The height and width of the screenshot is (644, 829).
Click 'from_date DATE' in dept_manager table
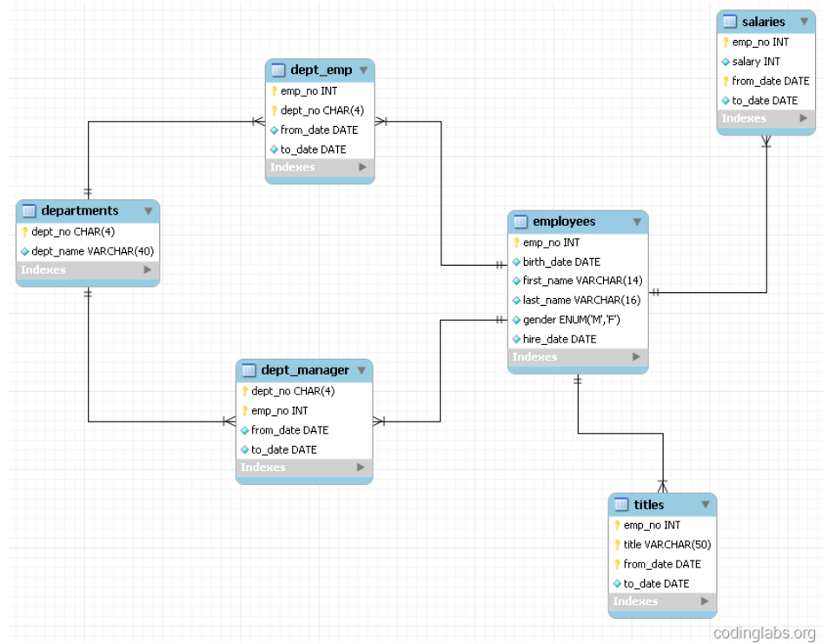(x=289, y=430)
